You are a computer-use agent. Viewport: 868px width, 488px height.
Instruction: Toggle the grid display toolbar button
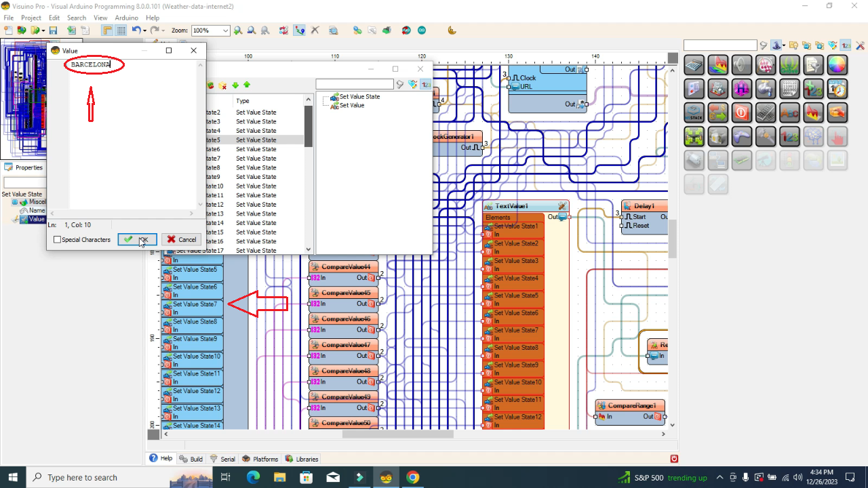click(121, 30)
